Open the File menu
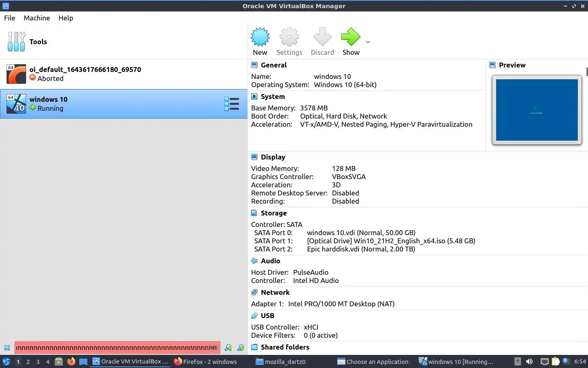588x368 pixels. click(10, 18)
